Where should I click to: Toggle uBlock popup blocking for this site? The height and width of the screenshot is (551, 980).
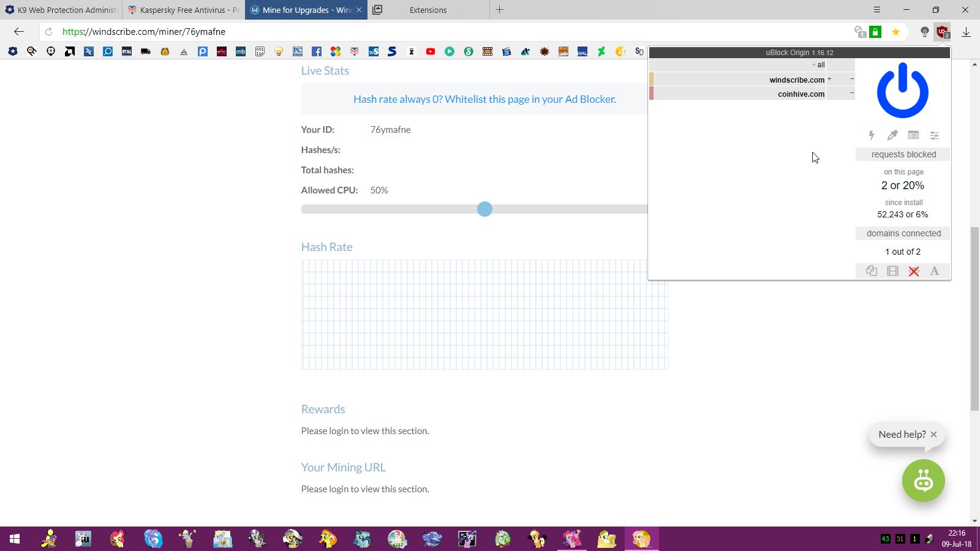872,271
